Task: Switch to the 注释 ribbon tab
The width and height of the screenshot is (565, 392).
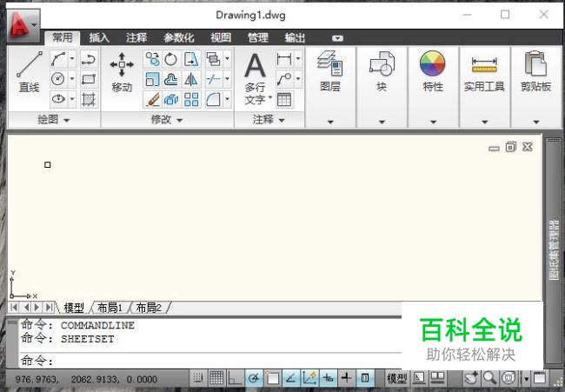Action: tap(136, 37)
